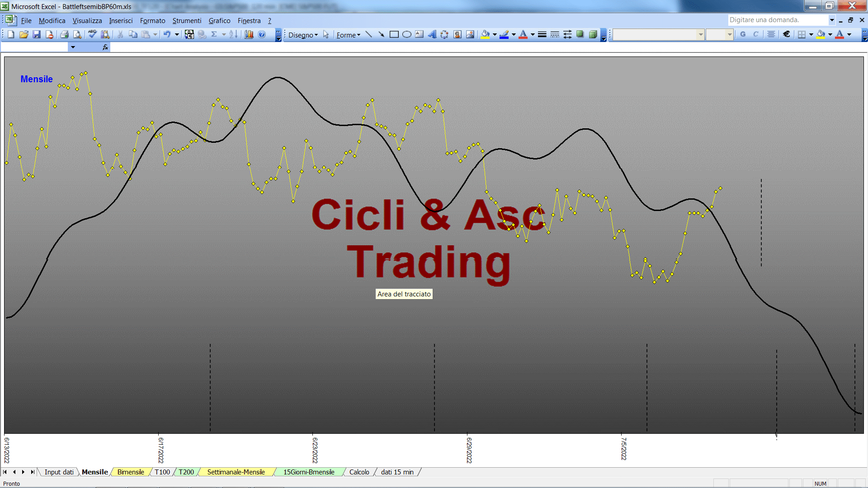Viewport: 868px width, 488px height.
Task: Toggle Bold (G) formatting
Action: pos(743,34)
